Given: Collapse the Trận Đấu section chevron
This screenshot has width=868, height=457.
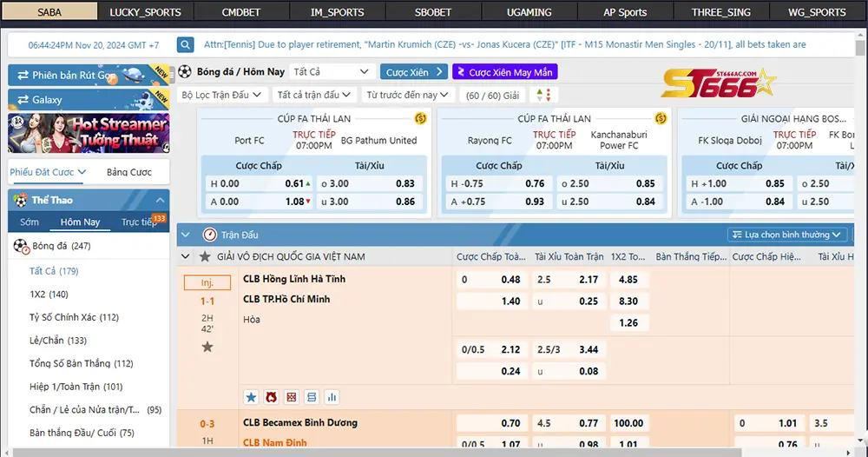Looking at the screenshot, I should 186,235.
